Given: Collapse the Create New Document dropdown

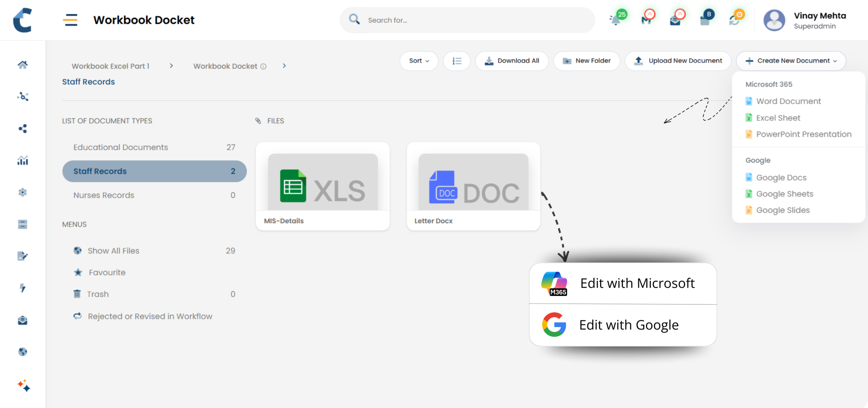Looking at the screenshot, I should [791, 61].
